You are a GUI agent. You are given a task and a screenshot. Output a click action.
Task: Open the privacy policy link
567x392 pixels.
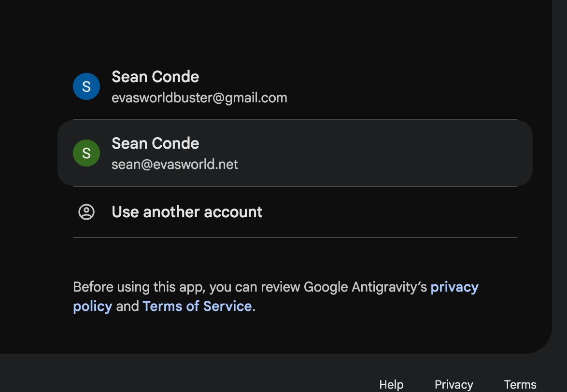click(454, 287)
